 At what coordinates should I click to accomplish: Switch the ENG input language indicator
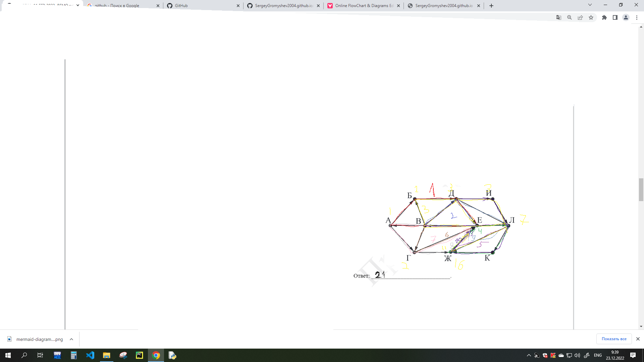click(598, 355)
